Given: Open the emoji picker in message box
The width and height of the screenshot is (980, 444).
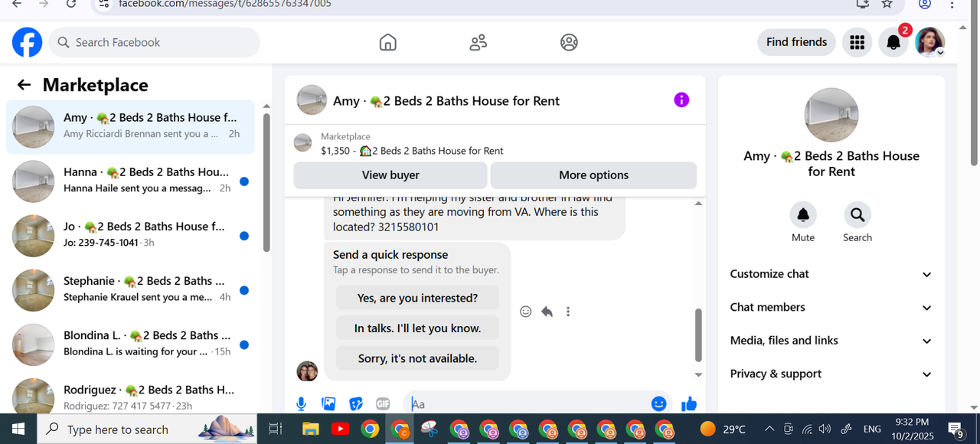Looking at the screenshot, I should [658, 404].
